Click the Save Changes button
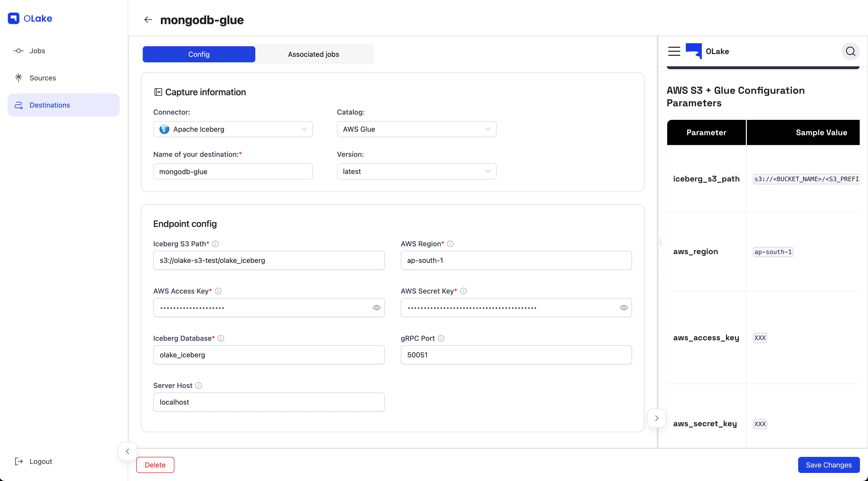 (828, 465)
